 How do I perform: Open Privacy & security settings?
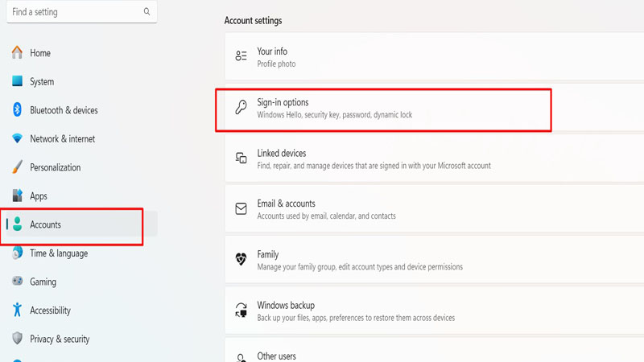(82, 339)
